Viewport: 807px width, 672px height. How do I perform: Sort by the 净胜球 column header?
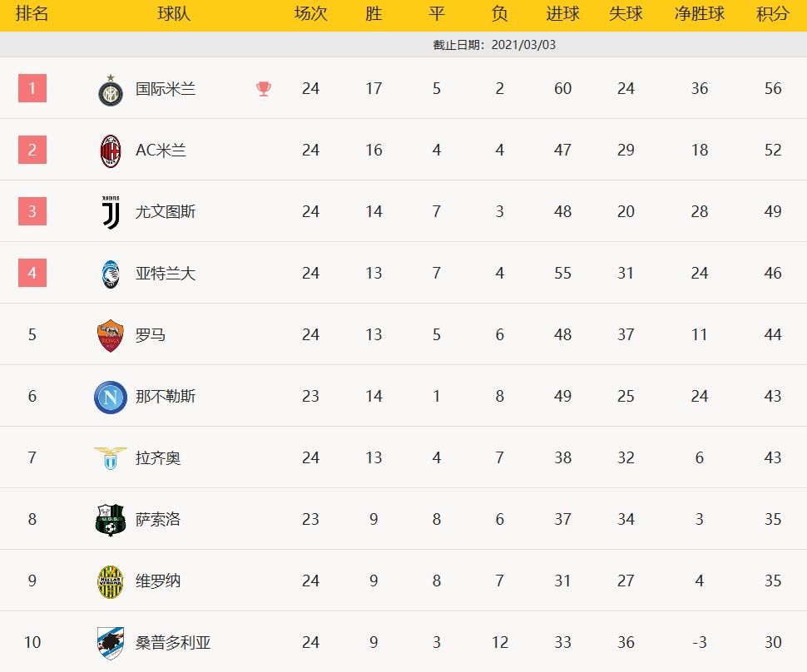[x=699, y=14]
